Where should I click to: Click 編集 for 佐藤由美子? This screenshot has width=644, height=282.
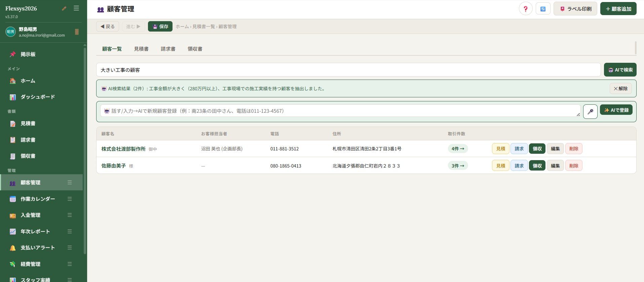[555, 166]
